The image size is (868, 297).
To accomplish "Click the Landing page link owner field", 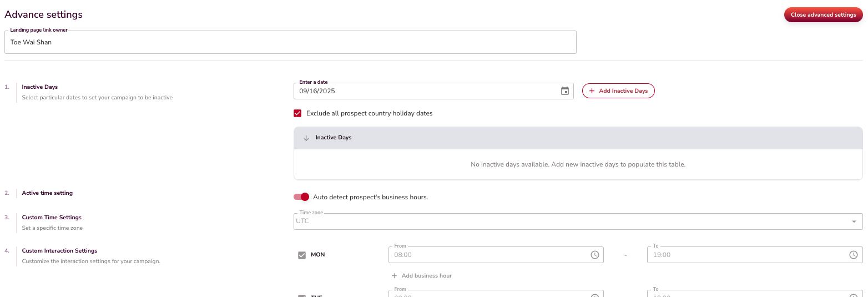I will click(290, 42).
